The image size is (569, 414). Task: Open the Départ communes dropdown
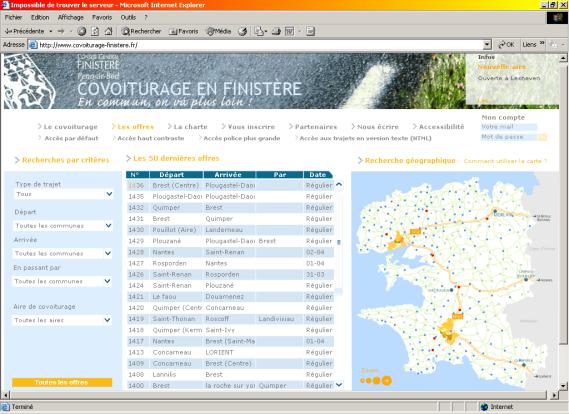point(63,226)
